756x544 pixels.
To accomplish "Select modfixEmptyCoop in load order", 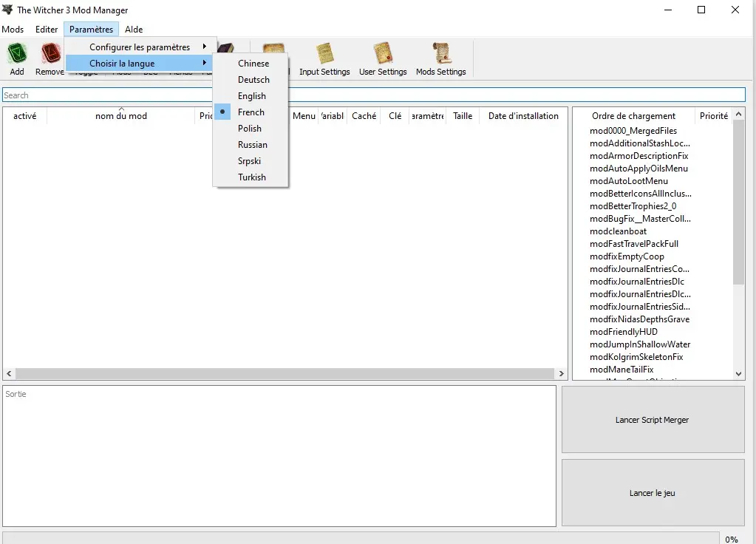I will (x=627, y=256).
